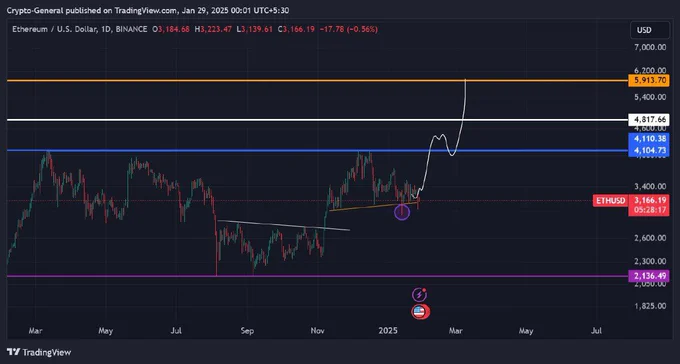
Task: Click the 3,400.00 price axis label
Action: [x=650, y=187]
